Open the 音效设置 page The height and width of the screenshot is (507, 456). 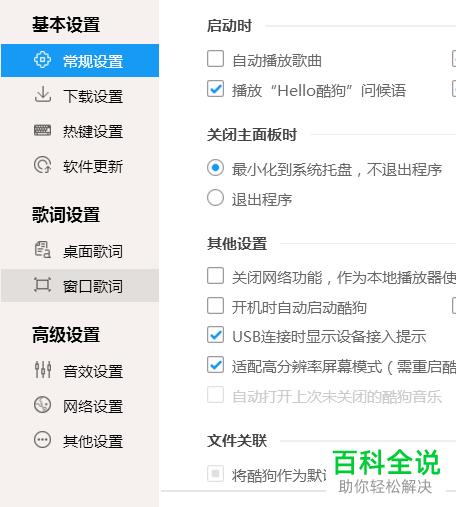tap(80, 371)
